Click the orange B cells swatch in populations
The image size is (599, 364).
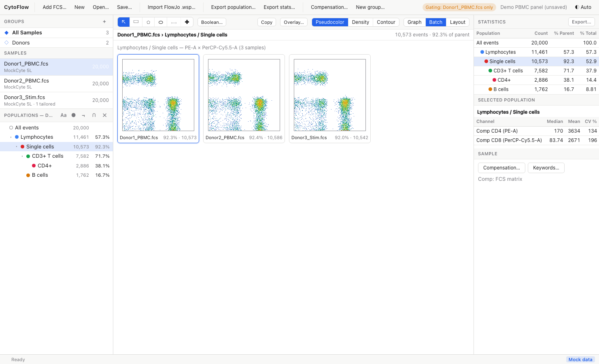tap(28, 175)
